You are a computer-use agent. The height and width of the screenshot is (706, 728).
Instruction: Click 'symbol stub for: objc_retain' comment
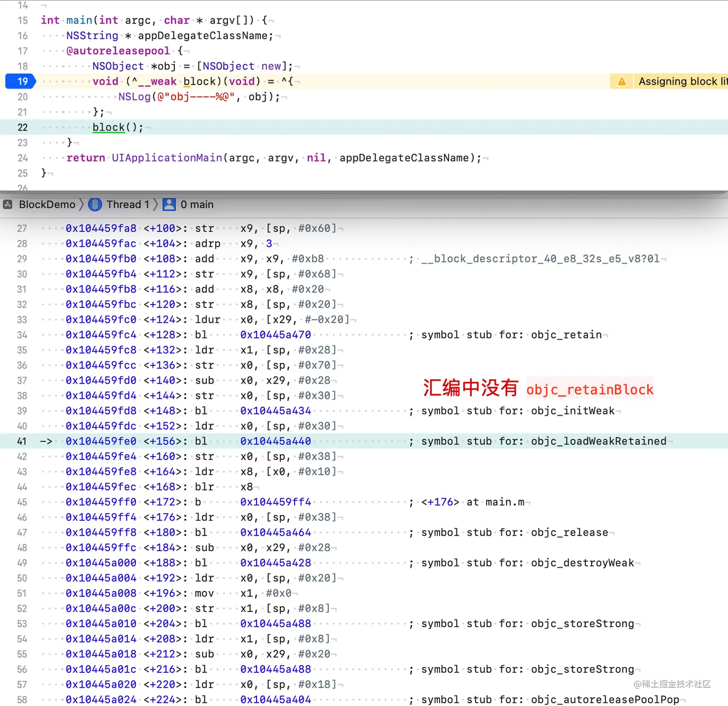(511, 335)
